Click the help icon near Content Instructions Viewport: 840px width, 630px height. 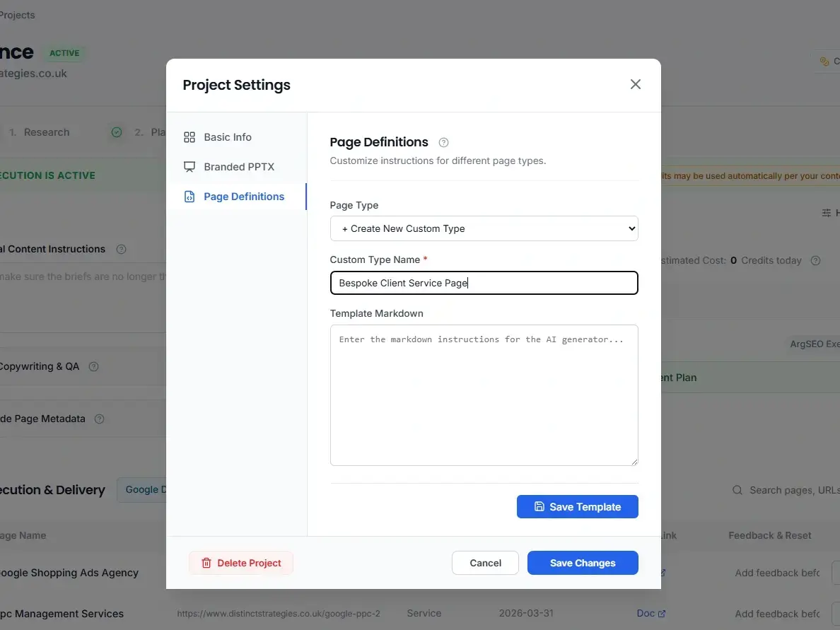tap(121, 249)
